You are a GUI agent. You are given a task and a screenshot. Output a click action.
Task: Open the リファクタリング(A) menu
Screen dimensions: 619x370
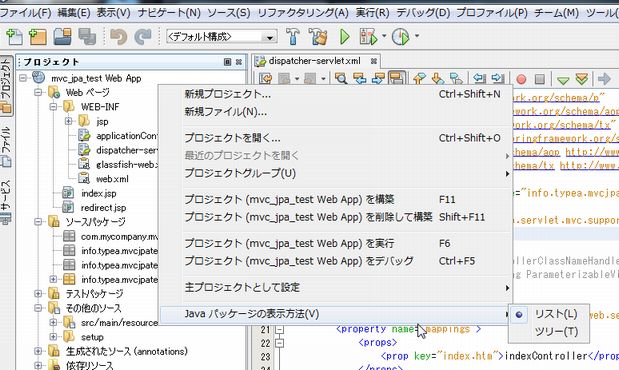click(303, 13)
